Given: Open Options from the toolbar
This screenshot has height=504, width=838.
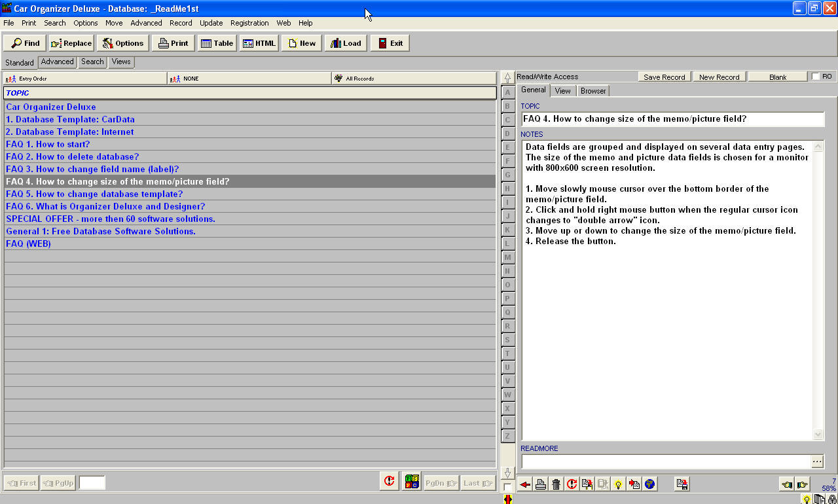Looking at the screenshot, I should point(123,43).
